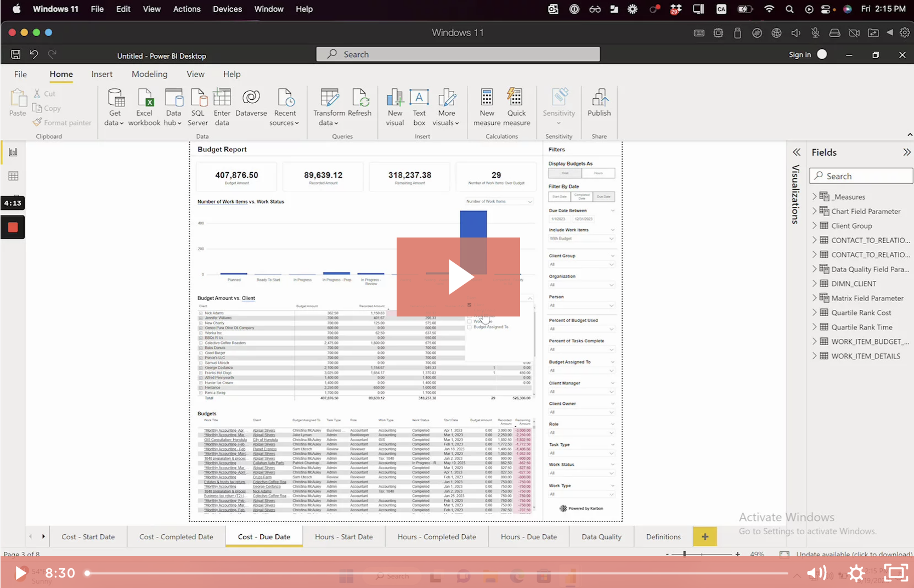The image size is (914, 588).
Task: Expand DIMN_CLIENT in the Fields pane
Action: pyautogui.click(x=815, y=284)
